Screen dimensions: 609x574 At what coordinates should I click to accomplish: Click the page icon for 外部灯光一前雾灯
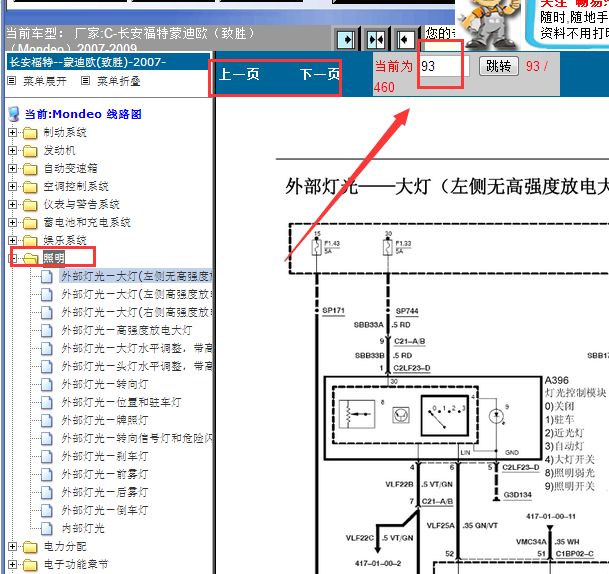point(47,474)
